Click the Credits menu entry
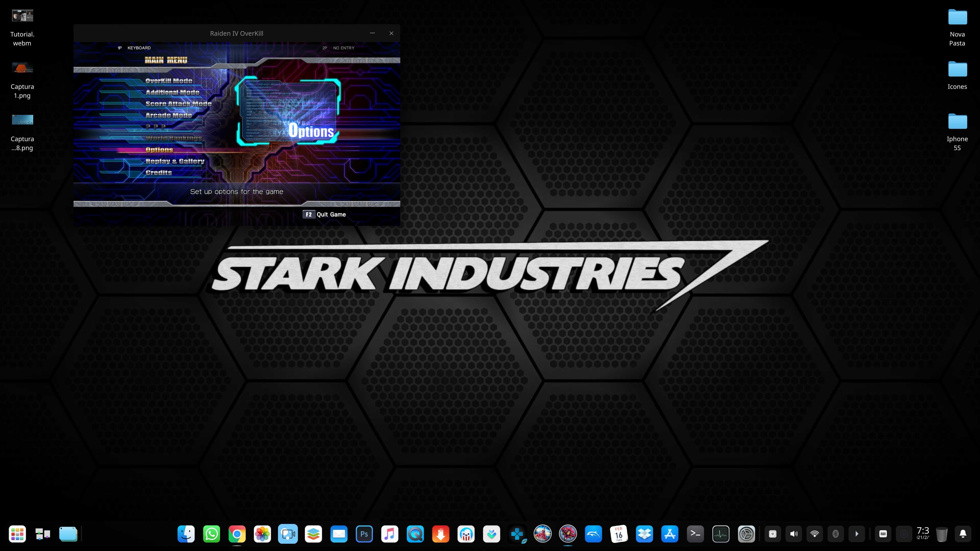This screenshot has width=980, height=551. (159, 172)
